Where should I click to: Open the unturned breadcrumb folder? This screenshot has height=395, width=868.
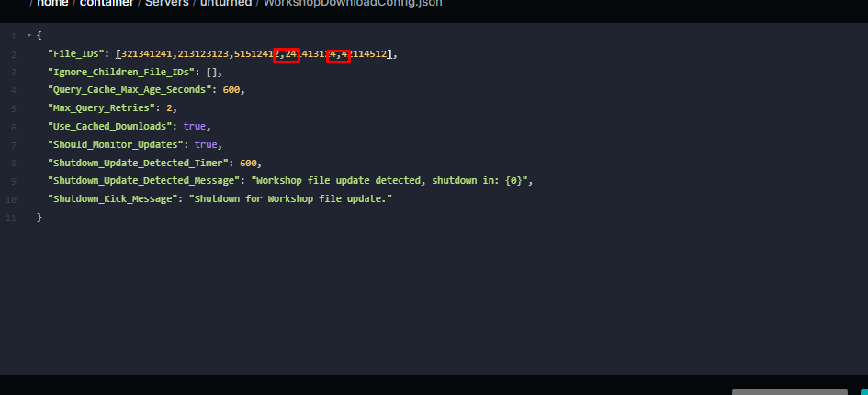(227, 3)
